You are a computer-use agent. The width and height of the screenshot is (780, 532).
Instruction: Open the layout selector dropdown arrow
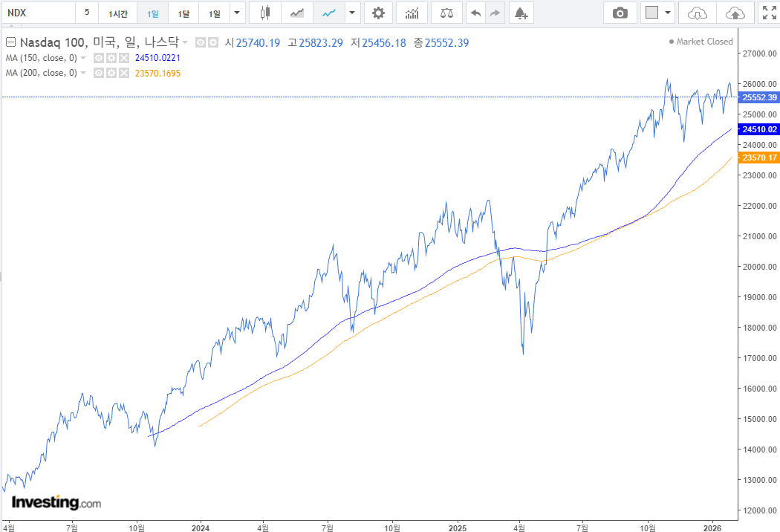click(x=668, y=13)
